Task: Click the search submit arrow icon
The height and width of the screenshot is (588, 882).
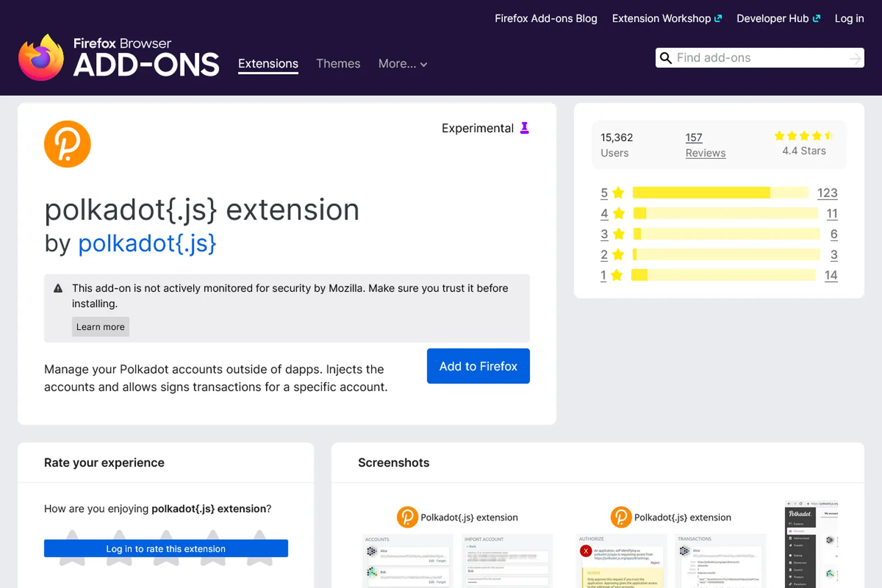Action: click(x=855, y=58)
